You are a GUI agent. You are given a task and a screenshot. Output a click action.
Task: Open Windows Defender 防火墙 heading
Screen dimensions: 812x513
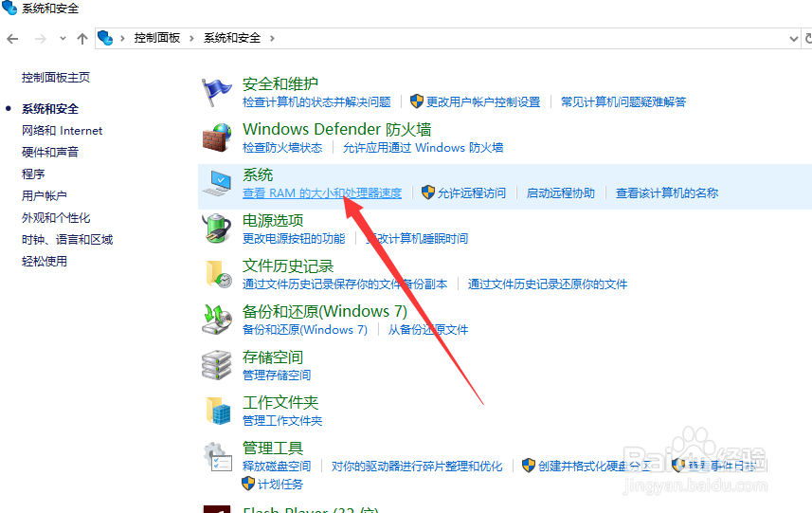[336, 129]
